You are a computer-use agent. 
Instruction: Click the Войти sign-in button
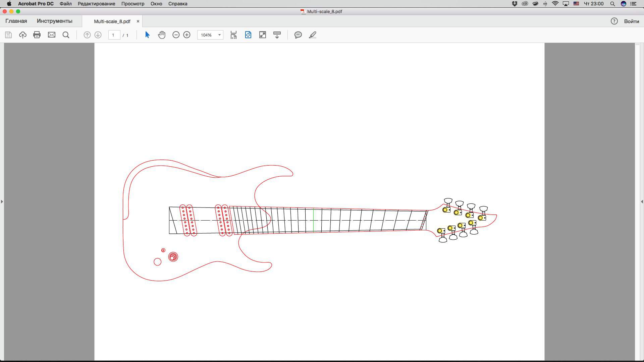click(631, 21)
